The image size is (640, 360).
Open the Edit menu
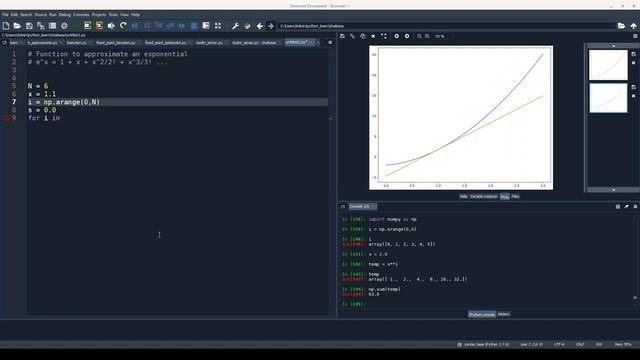[x=14, y=15]
